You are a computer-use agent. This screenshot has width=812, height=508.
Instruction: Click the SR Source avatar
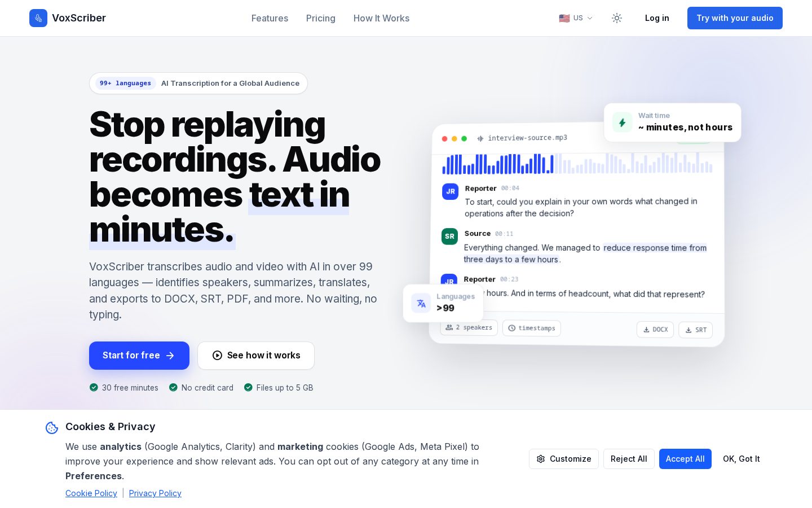pos(449,237)
